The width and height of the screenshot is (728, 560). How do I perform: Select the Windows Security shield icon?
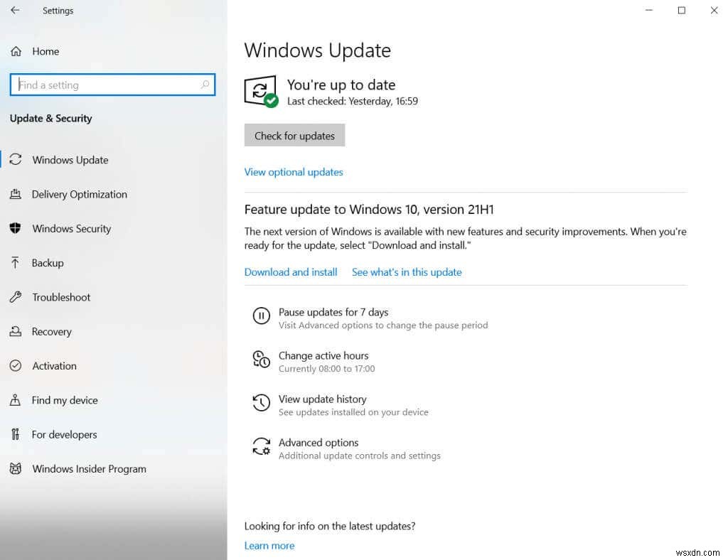pyautogui.click(x=16, y=228)
